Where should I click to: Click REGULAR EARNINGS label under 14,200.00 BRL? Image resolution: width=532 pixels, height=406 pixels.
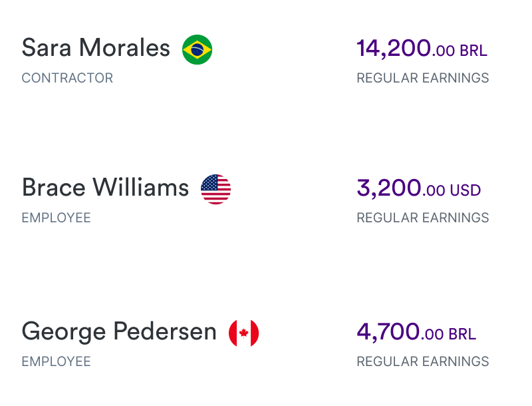click(423, 78)
